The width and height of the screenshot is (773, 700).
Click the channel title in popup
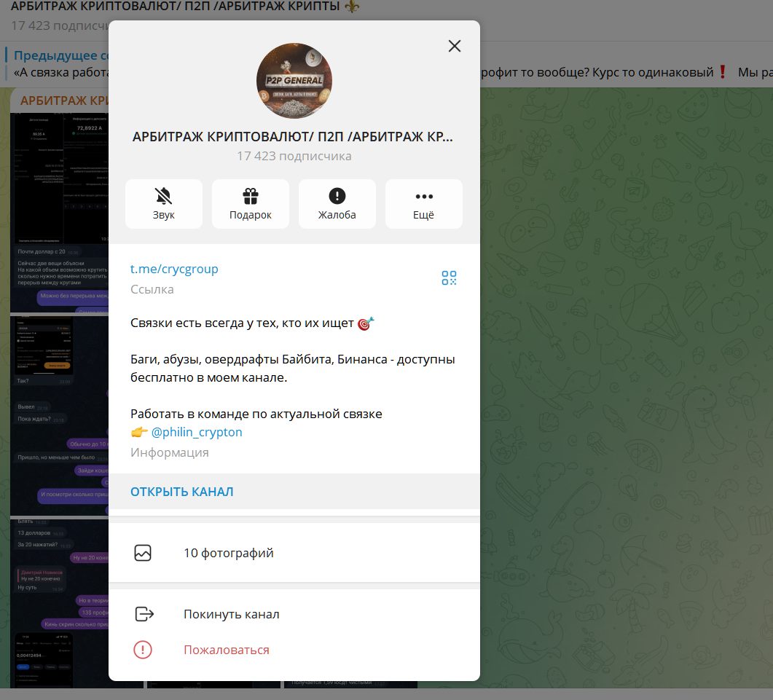[293, 137]
